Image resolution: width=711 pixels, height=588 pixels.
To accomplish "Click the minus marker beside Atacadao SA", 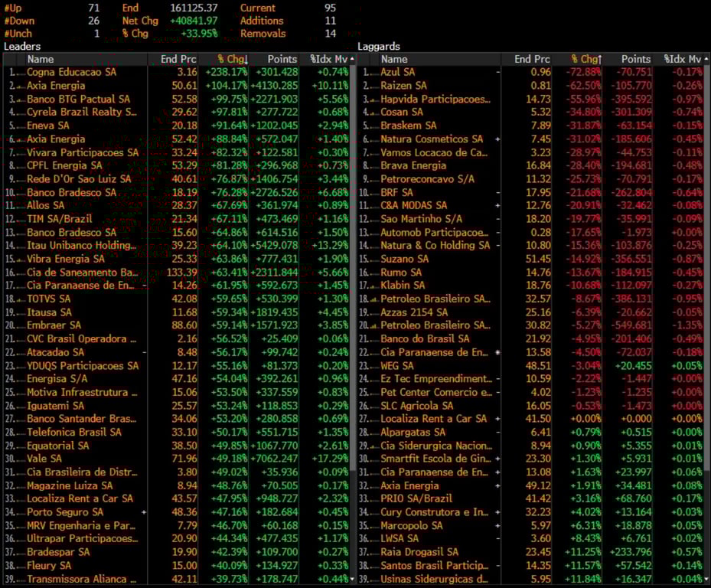I will click(x=144, y=352).
